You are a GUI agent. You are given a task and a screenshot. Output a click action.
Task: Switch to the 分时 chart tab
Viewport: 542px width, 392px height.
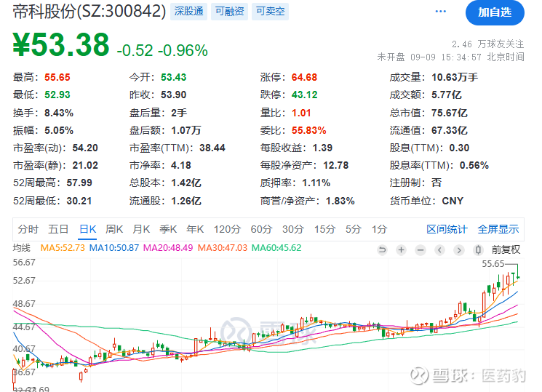(28, 229)
